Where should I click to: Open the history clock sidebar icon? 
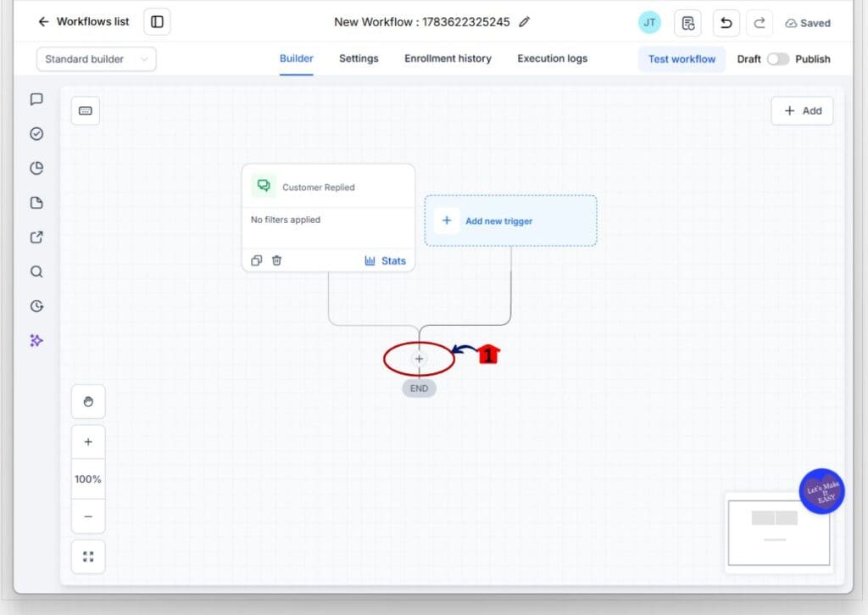coord(36,306)
